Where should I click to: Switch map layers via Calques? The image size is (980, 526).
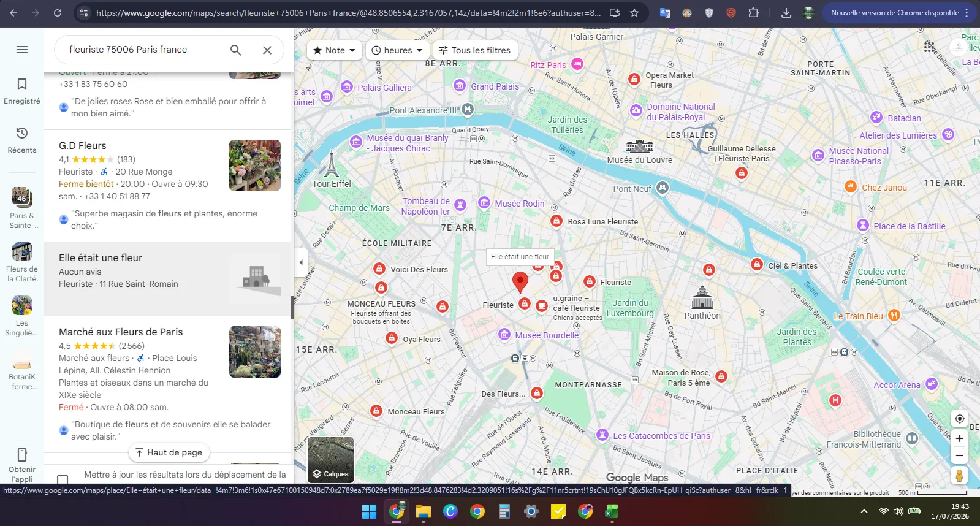click(x=331, y=460)
